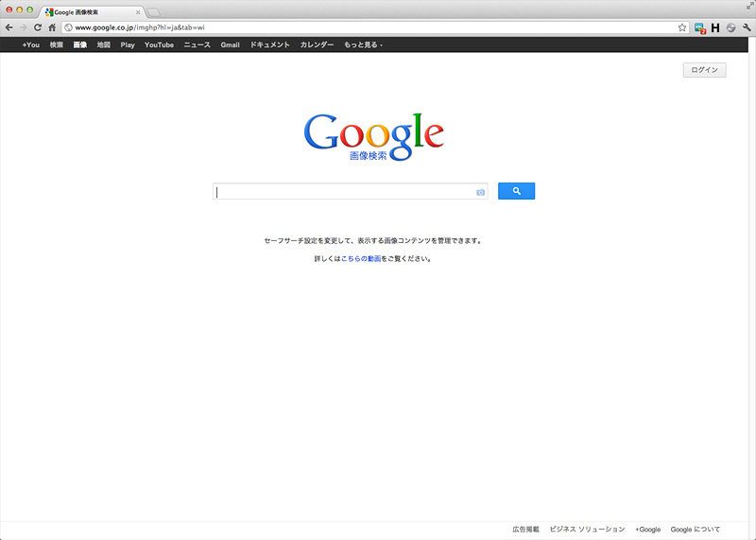Click the yellow minimize window button
The image size is (756, 540).
(x=19, y=9)
